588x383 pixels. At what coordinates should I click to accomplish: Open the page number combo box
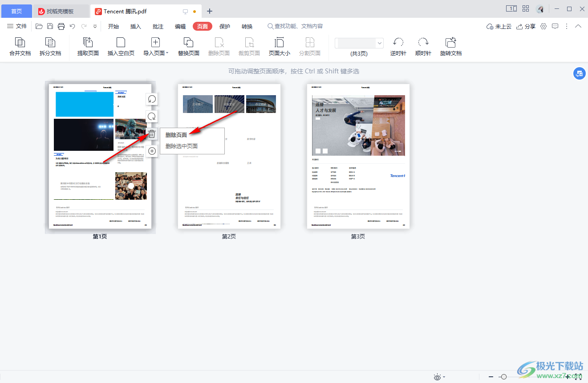coord(359,43)
